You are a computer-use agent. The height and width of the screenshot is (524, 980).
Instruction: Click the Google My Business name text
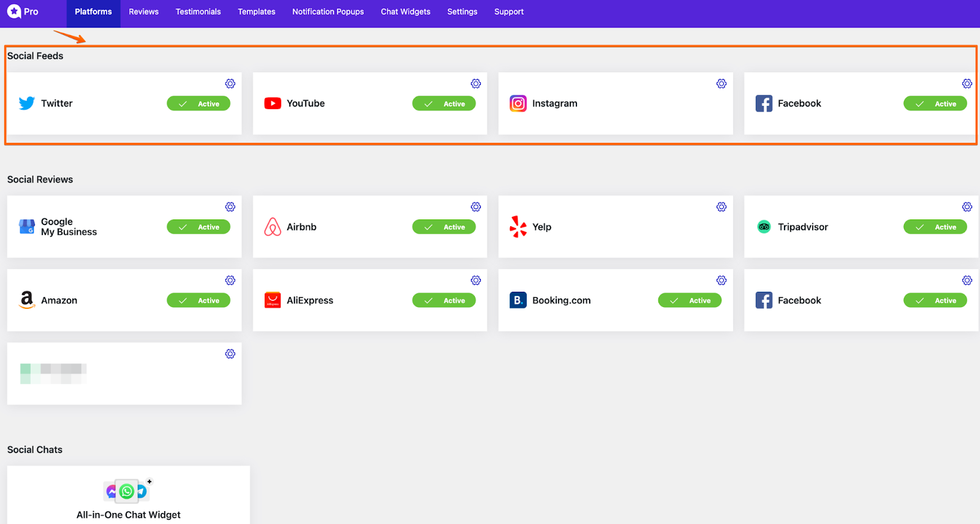click(x=69, y=227)
